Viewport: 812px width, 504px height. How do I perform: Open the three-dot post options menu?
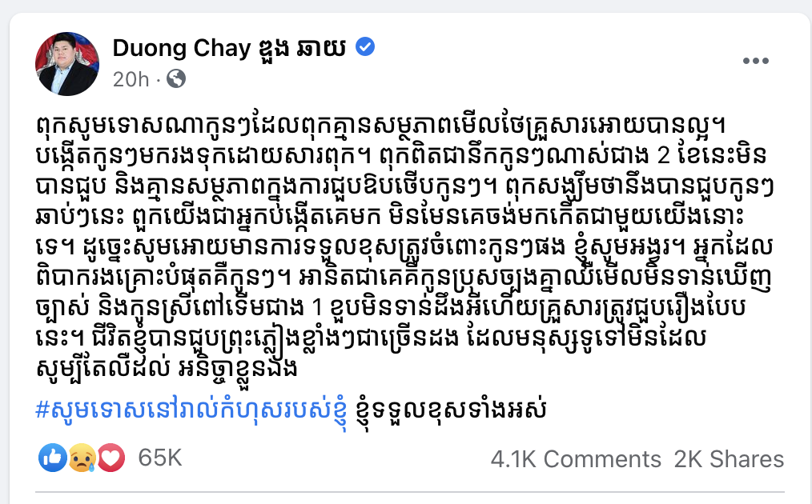coord(755,62)
